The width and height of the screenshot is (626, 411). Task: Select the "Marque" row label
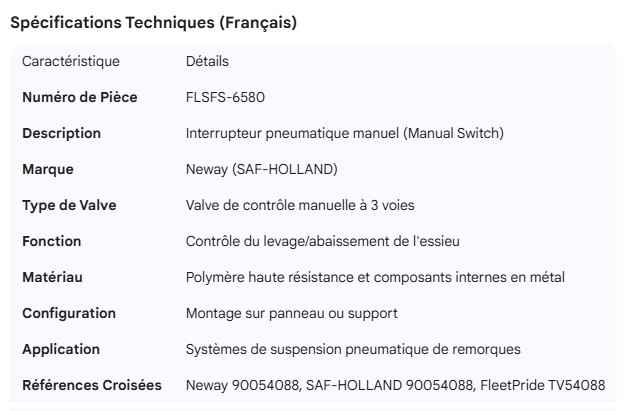click(x=48, y=170)
